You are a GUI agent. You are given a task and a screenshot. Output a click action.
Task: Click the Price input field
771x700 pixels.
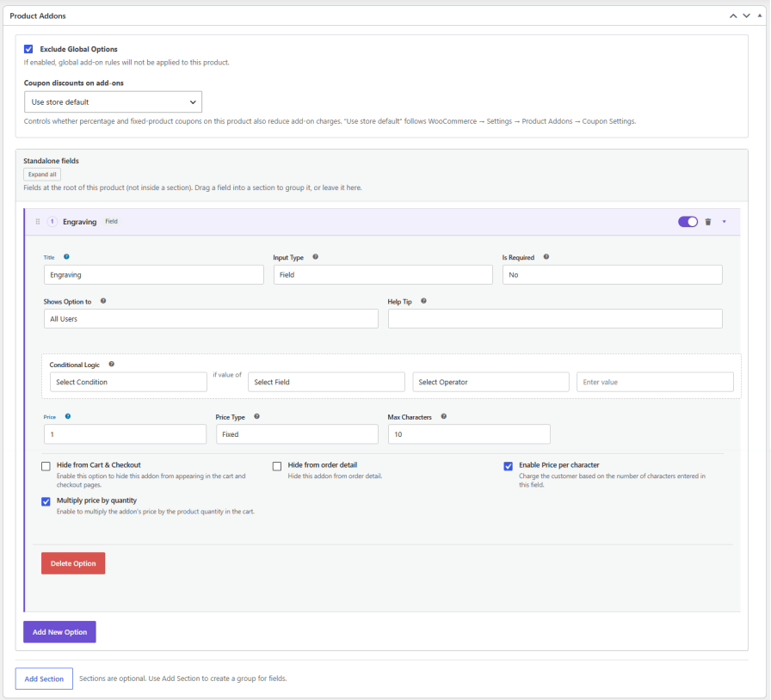(126, 434)
